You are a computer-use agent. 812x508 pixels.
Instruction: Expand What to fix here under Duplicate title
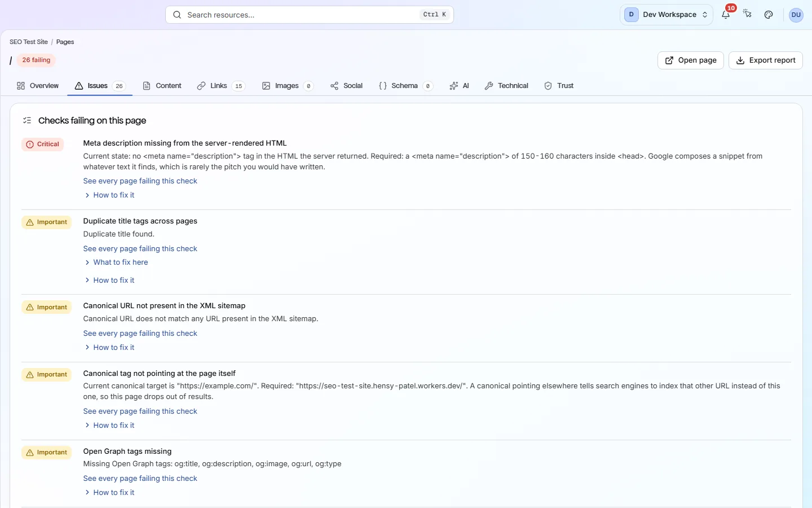coord(116,262)
